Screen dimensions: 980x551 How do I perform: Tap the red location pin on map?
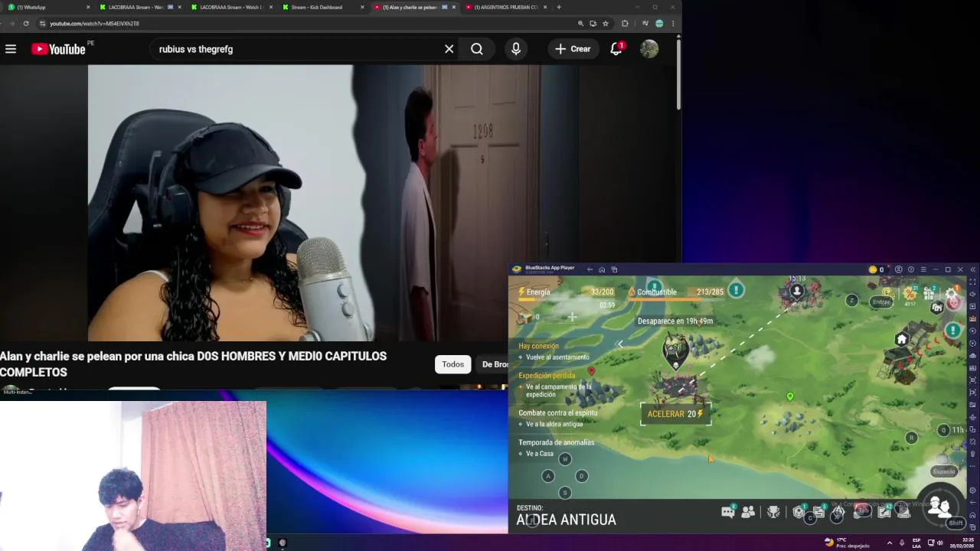click(591, 371)
